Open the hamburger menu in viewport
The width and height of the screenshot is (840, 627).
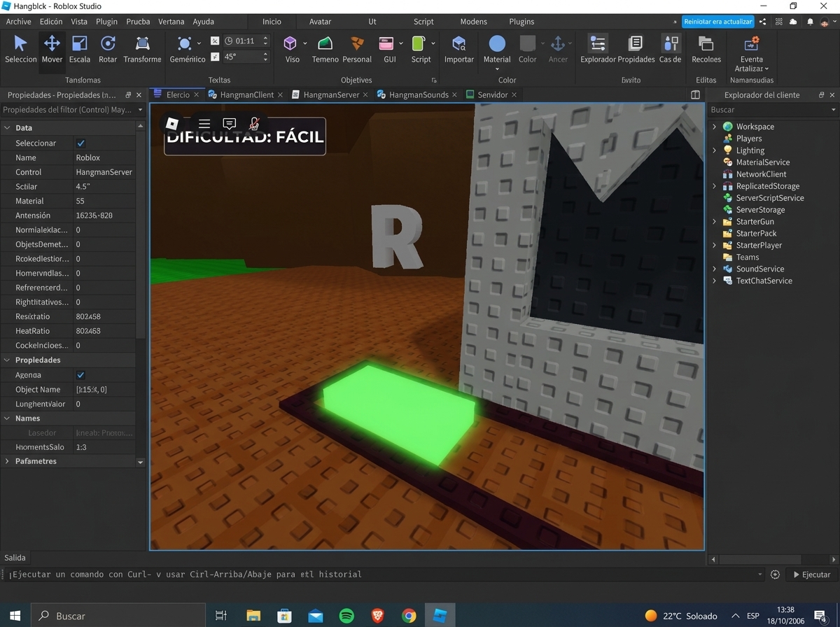(x=204, y=124)
